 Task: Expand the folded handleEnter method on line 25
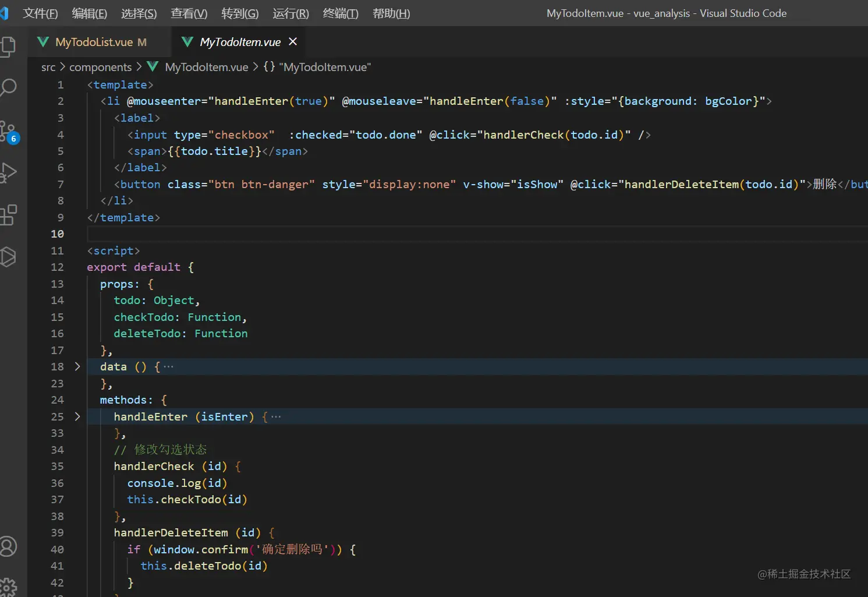pos(77,416)
